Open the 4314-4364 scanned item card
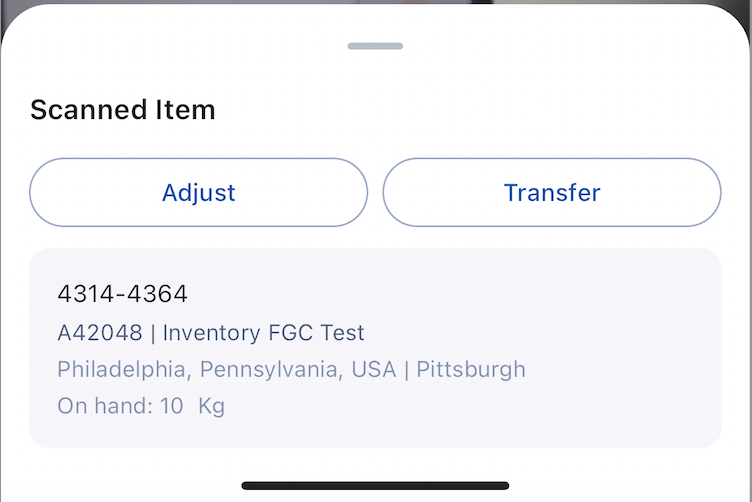 [375, 348]
